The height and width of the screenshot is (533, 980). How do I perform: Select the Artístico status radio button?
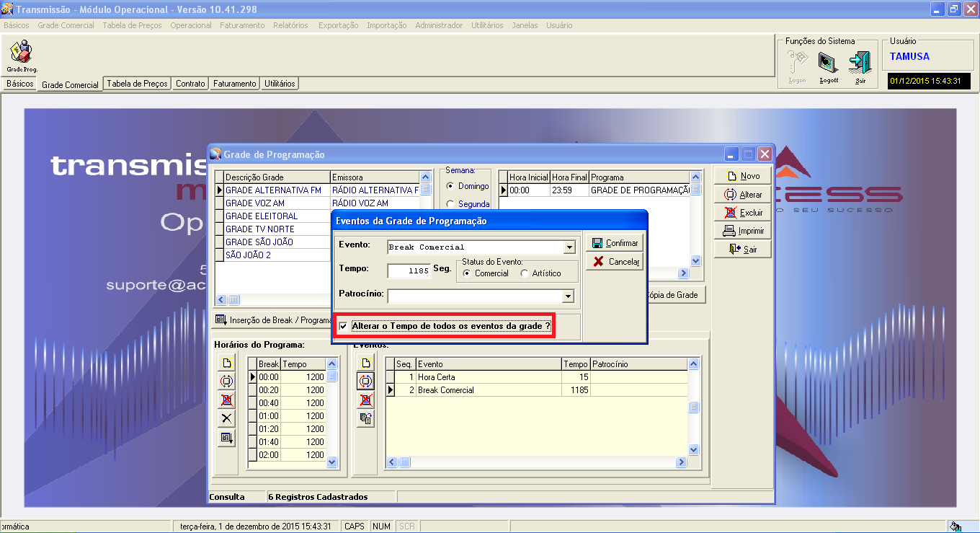coord(524,273)
